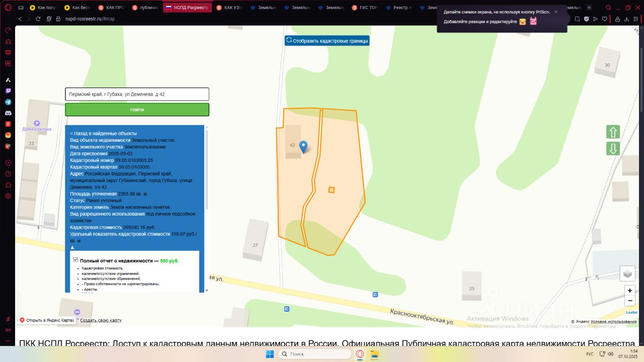Image resolution: width=644 pixels, height=362 pixels.
Task: Open Telegram in the sidebar
Action: pos(8,102)
